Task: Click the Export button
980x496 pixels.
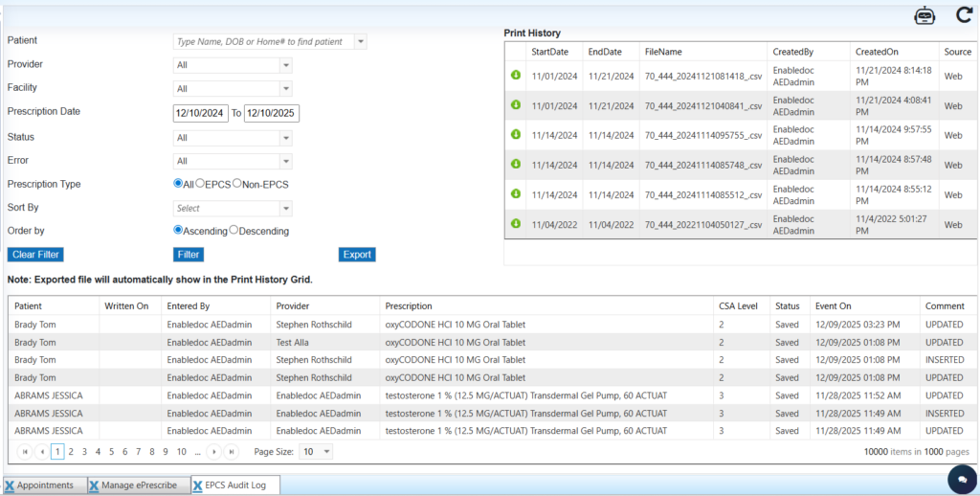Action: [357, 255]
